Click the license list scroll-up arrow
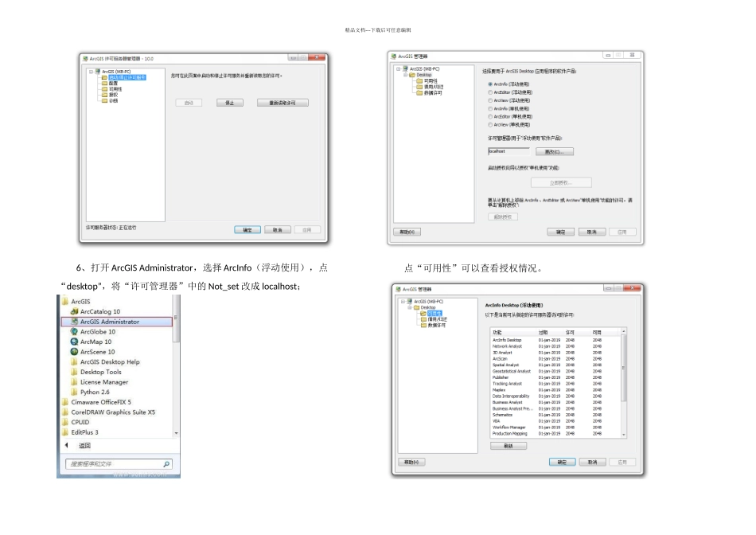The height and width of the screenshot is (535, 756). pos(624,332)
